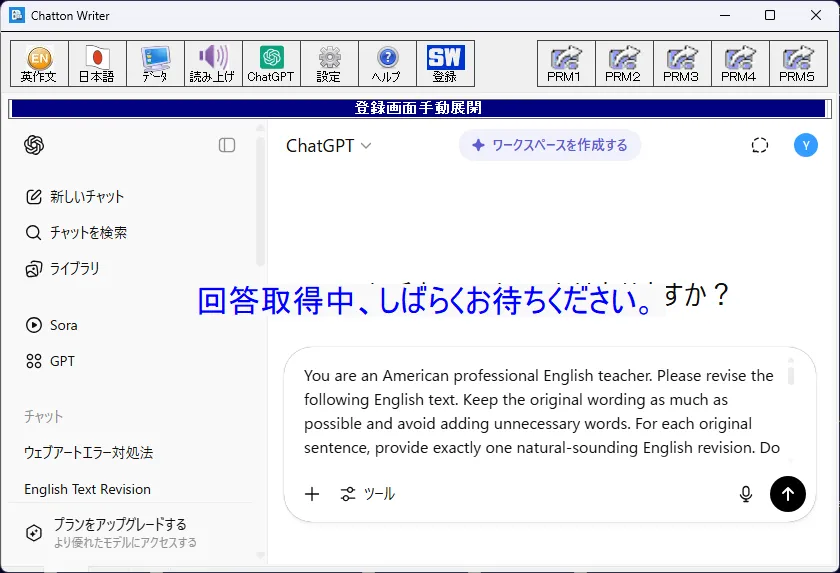This screenshot has height=573, width=840.
Task: Minimize the Chatton Writer window
Action: coord(725,15)
